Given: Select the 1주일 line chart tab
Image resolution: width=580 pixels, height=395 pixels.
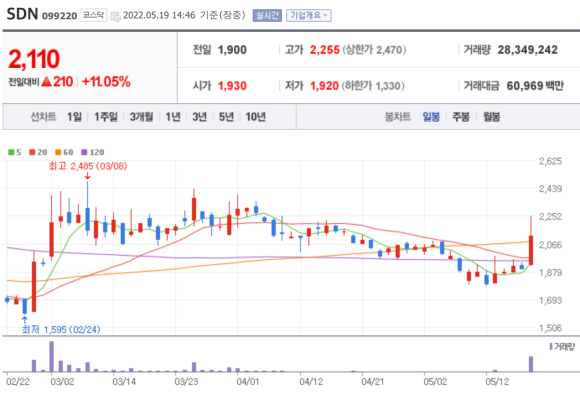Looking at the screenshot, I should (106, 117).
